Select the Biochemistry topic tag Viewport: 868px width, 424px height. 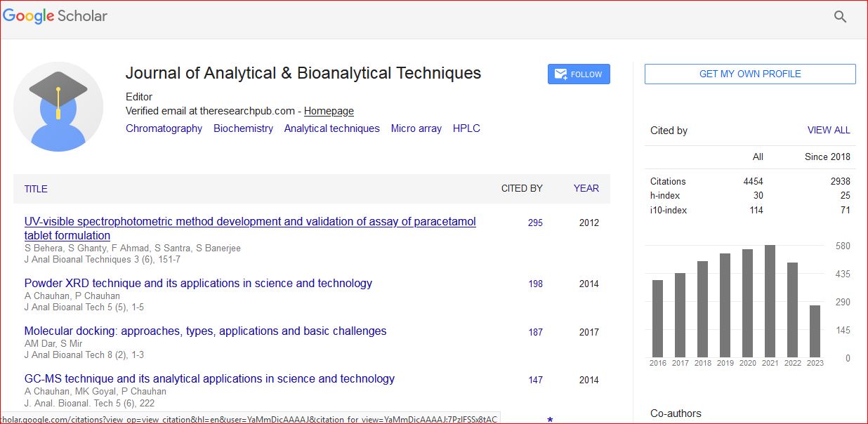pos(243,128)
